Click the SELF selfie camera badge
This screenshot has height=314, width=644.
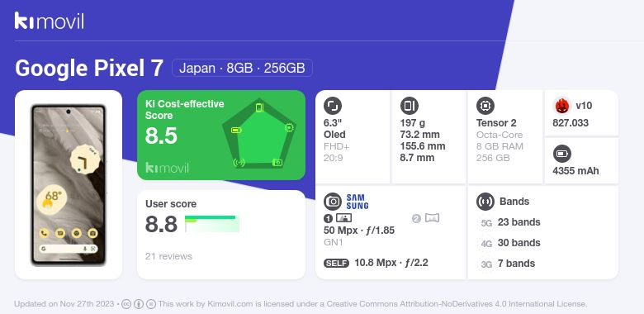(336, 263)
